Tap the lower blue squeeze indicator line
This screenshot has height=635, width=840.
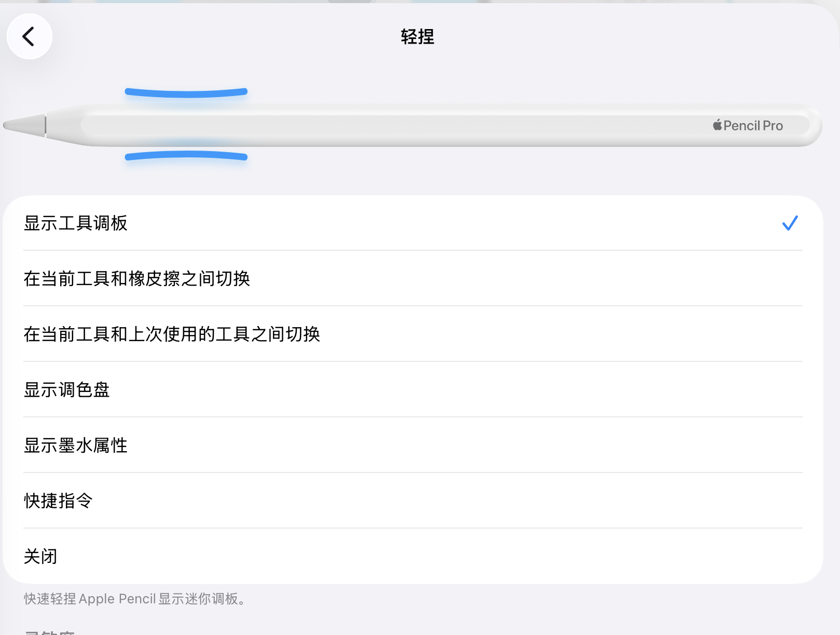(186, 155)
